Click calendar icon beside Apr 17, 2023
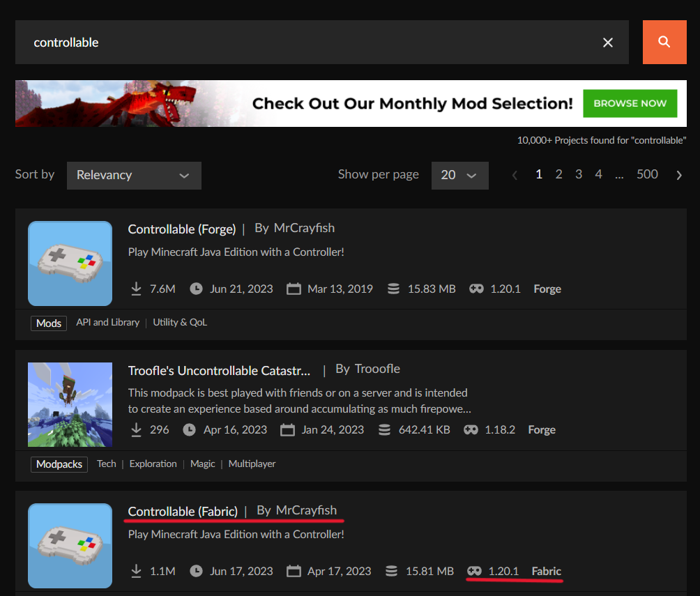 pyautogui.click(x=294, y=571)
